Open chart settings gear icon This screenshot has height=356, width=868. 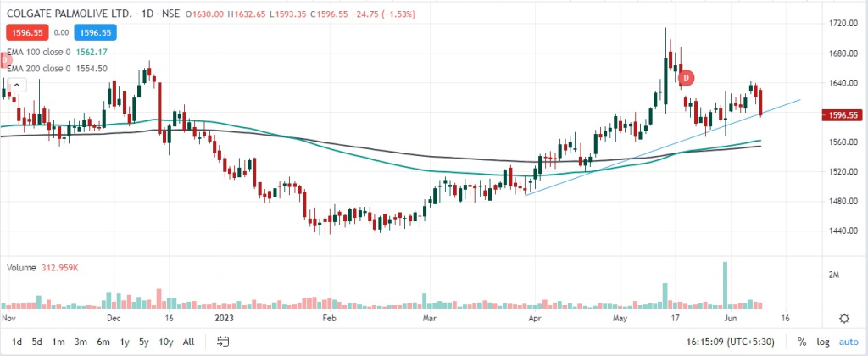click(x=843, y=318)
